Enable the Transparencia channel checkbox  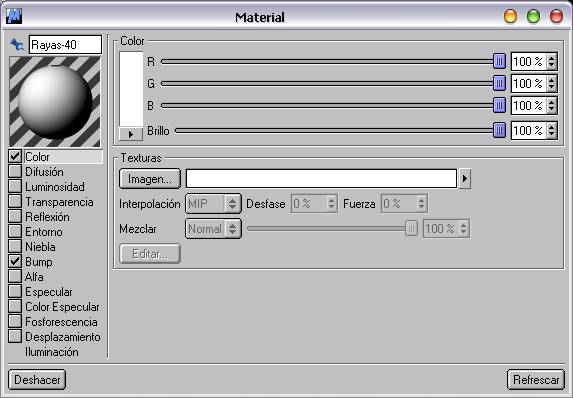pyautogui.click(x=15, y=201)
